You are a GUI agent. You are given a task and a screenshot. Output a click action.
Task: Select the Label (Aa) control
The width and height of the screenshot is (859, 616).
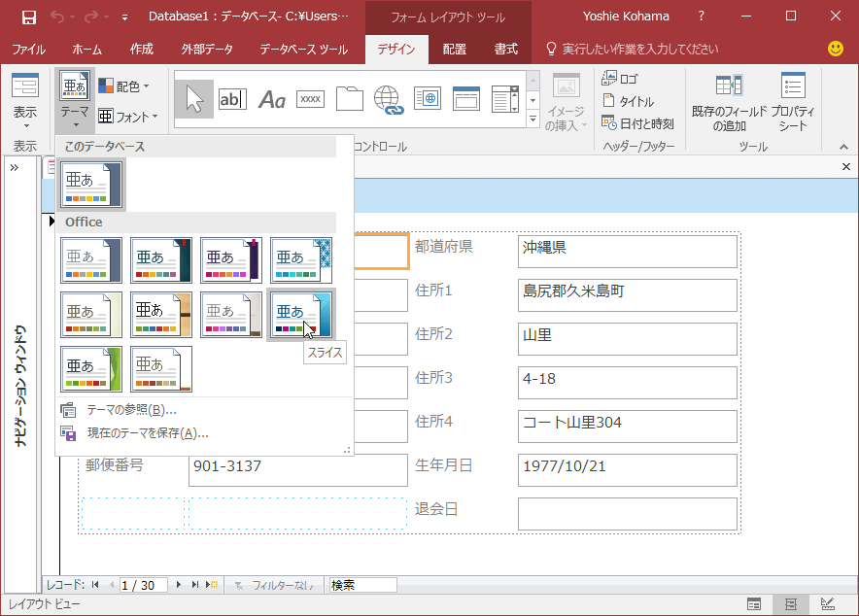tap(272, 99)
